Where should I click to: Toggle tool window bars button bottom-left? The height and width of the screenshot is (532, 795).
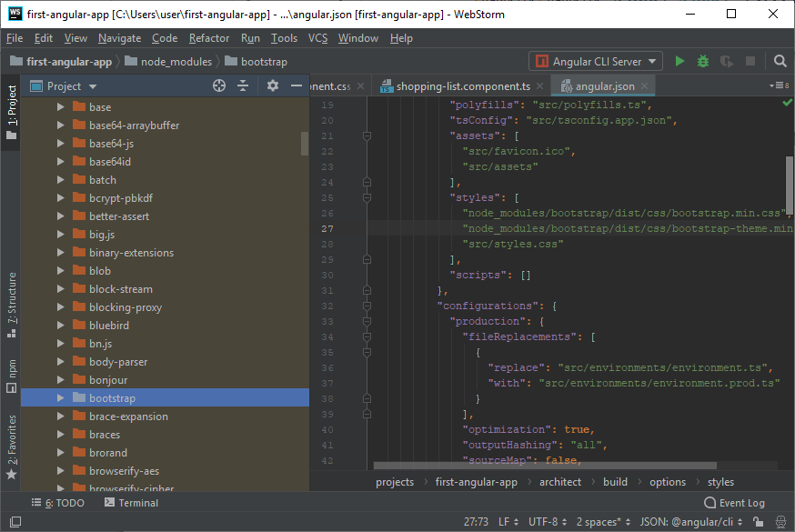coord(14,523)
